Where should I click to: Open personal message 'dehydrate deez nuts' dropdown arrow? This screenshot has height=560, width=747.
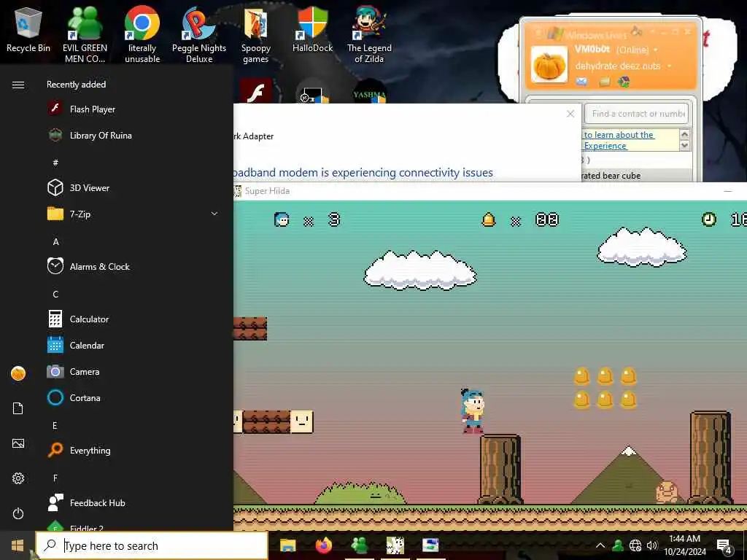point(670,66)
